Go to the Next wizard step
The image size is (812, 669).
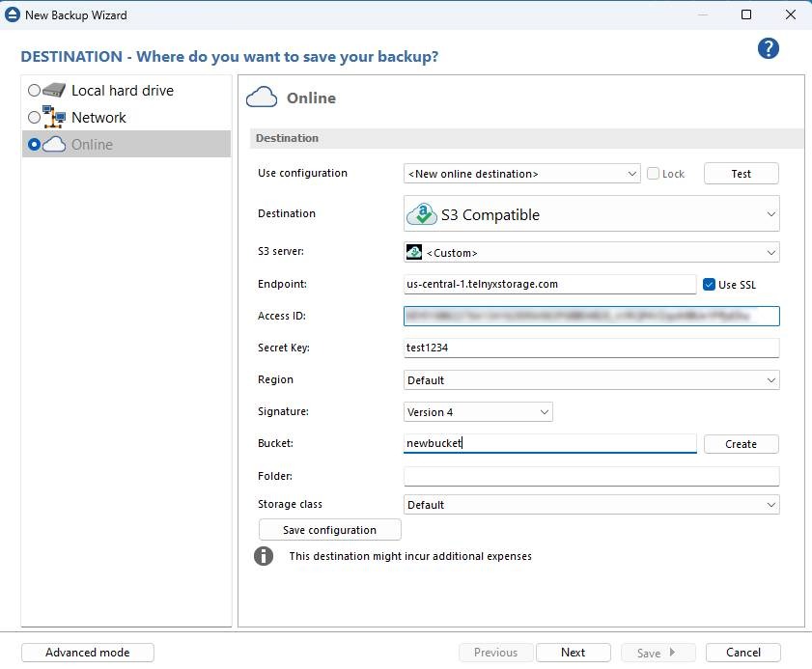point(574,653)
